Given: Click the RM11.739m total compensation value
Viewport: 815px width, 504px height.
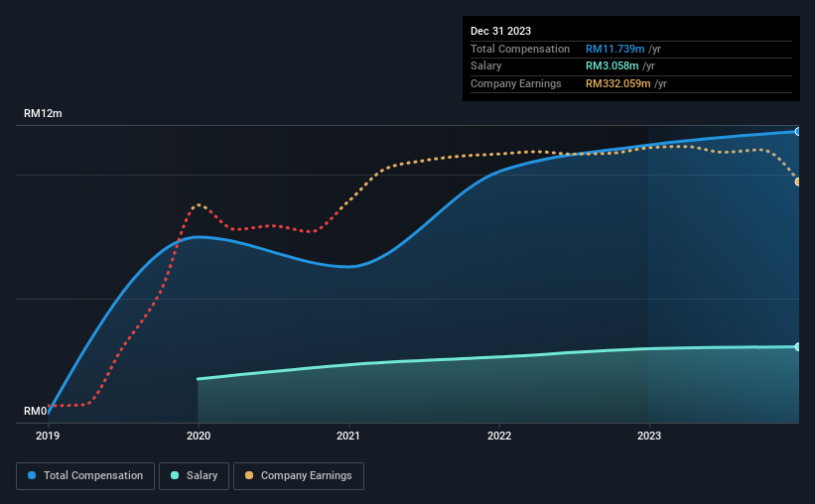Looking at the screenshot, I should click(614, 49).
